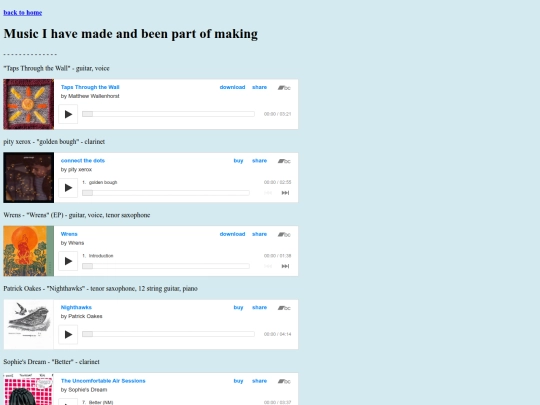Click Sophie's Dream Better description caption

click(52, 362)
